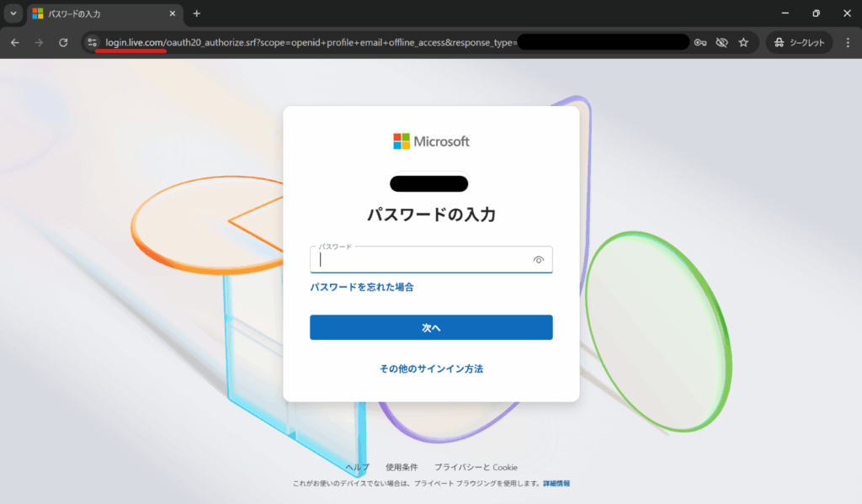
Task: Click the forward navigation arrow
Action: pos(39,42)
